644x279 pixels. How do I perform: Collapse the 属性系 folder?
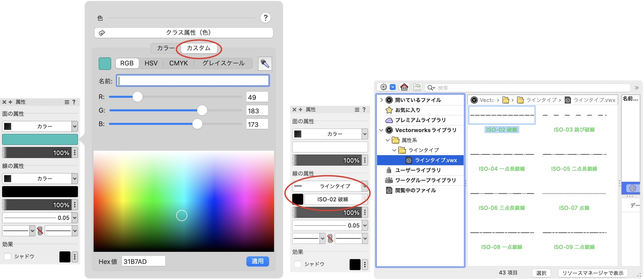point(388,140)
